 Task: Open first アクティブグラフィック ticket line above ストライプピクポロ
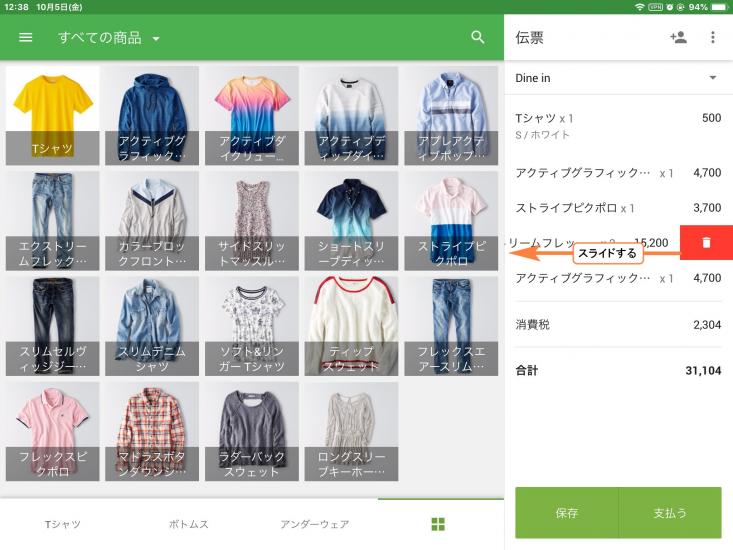[x=618, y=172]
